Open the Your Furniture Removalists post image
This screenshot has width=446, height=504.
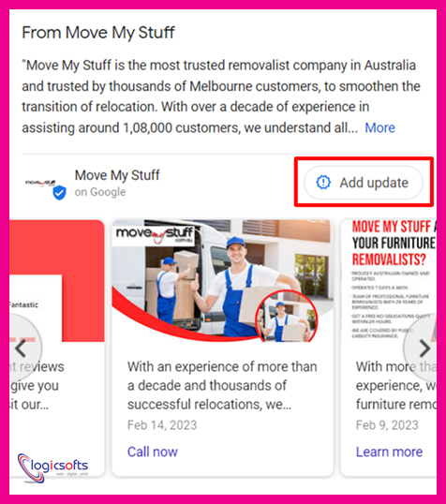[x=389, y=281]
